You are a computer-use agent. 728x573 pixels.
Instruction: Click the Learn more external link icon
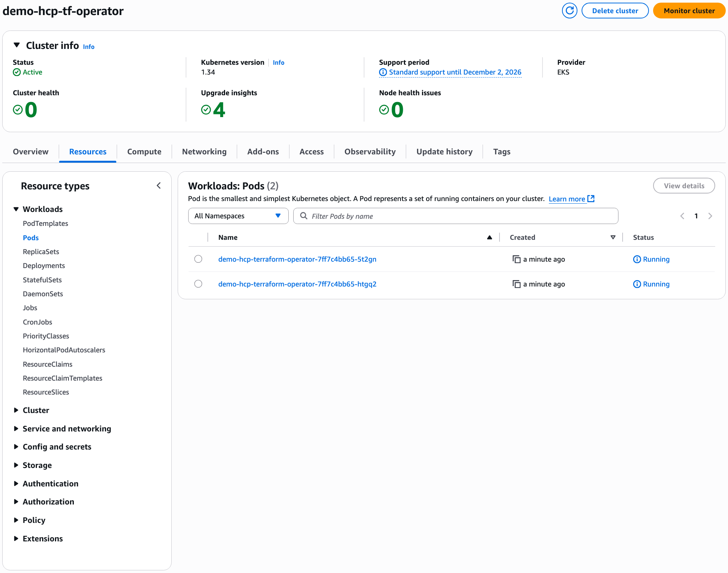pos(591,198)
